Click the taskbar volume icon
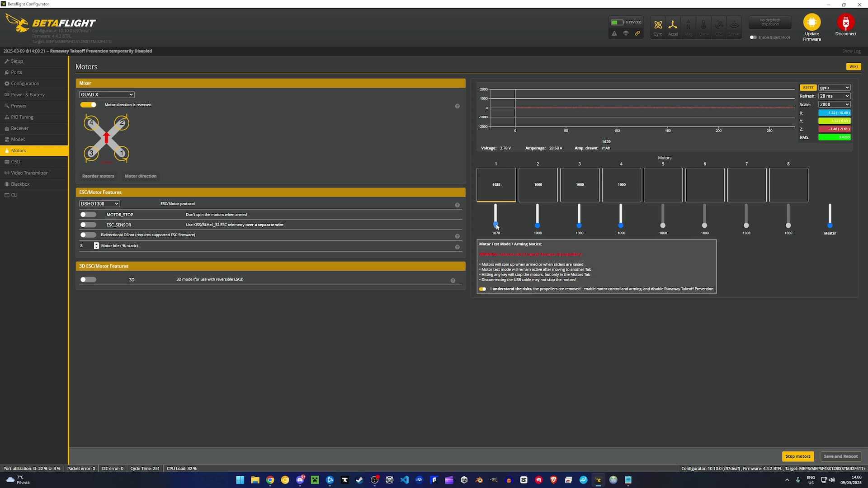Screen dimensions: 868x488 pos(832,480)
